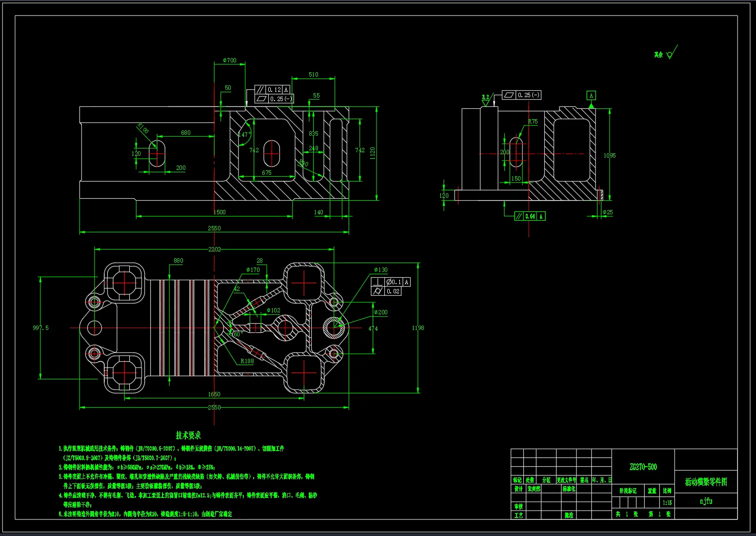Click the ZG270-500 material text

[x=643, y=467]
